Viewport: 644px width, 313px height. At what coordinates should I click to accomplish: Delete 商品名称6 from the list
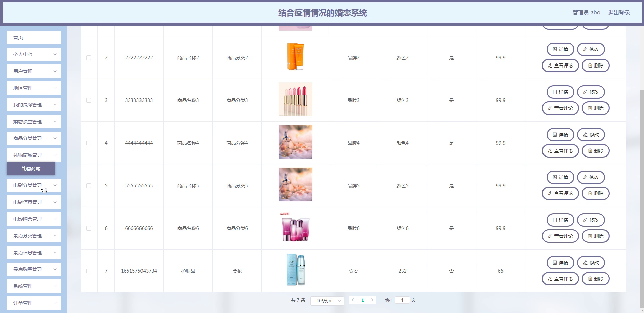tap(596, 236)
